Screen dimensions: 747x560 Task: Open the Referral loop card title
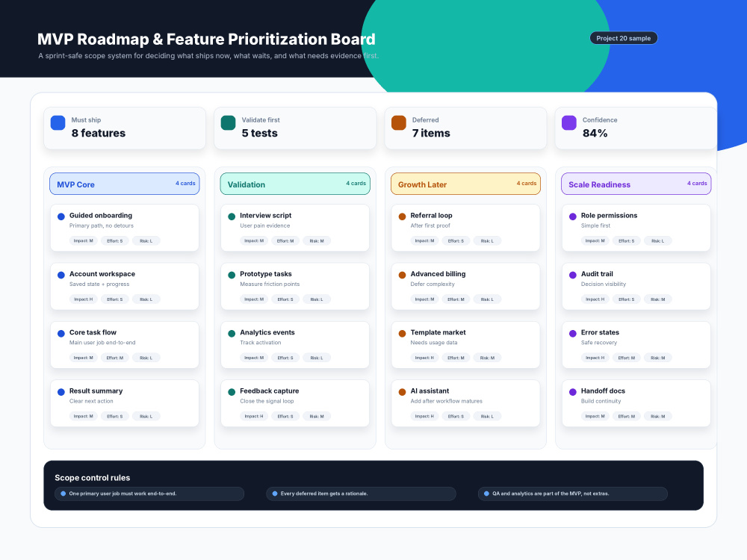(431, 215)
